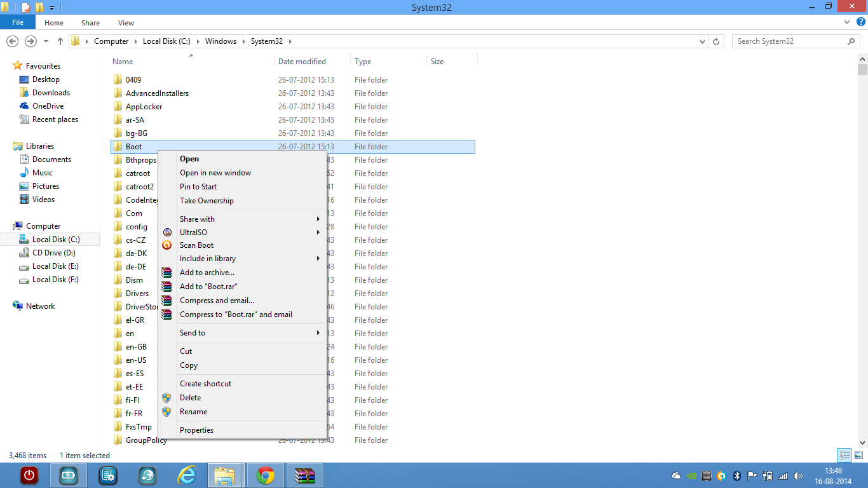868x488 pixels.
Task: Switch to the View ribbon tab
Action: 126,22
